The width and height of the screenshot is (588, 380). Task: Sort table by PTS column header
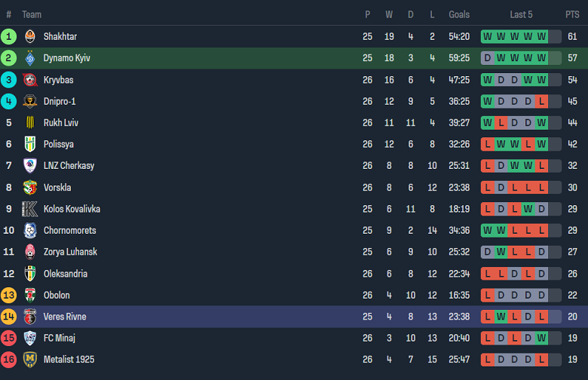tap(572, 14)
